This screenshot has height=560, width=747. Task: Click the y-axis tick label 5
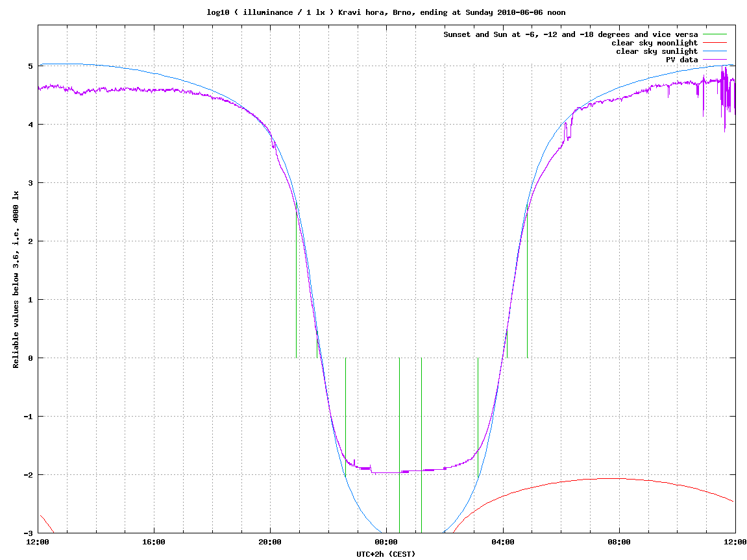click(x=31, y=66)
